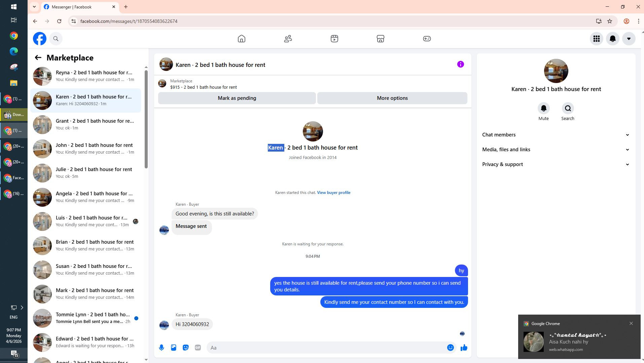Mute the Karen conversation
This screenshot has width=644, height=363.
(x=543, y=108)
